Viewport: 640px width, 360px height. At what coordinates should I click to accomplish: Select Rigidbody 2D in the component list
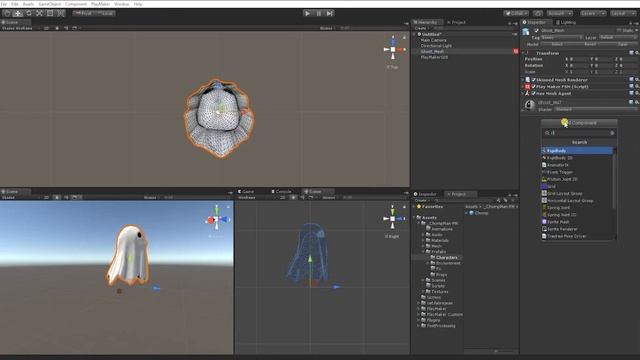[577, 158]
